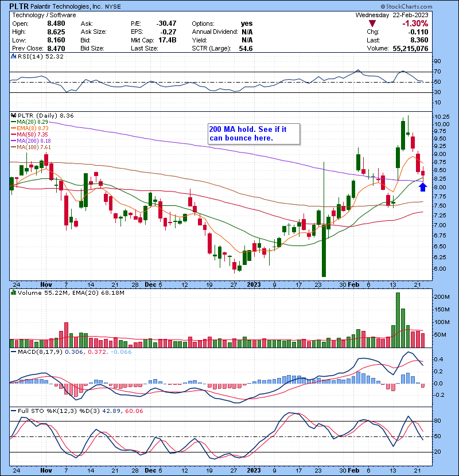
Task: Click the 6.00 price axis label
Action: (440, 268)
